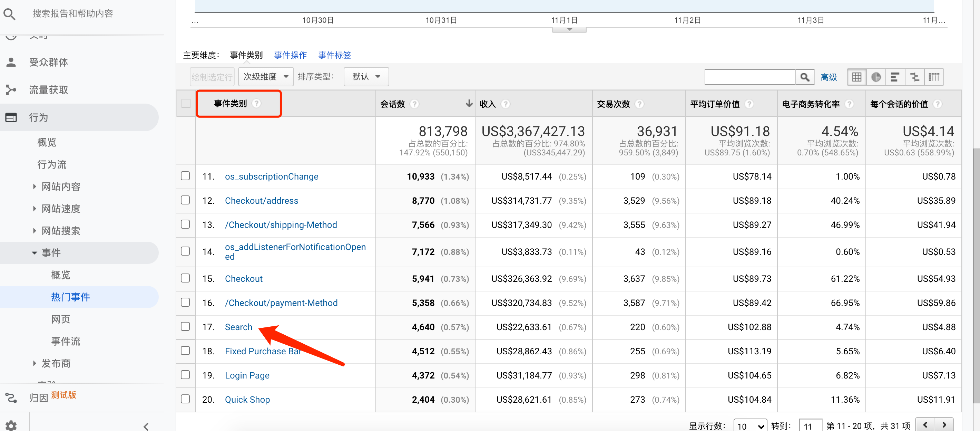
Task: Show help for 平均订单价值 column
Action: point(749,104)
